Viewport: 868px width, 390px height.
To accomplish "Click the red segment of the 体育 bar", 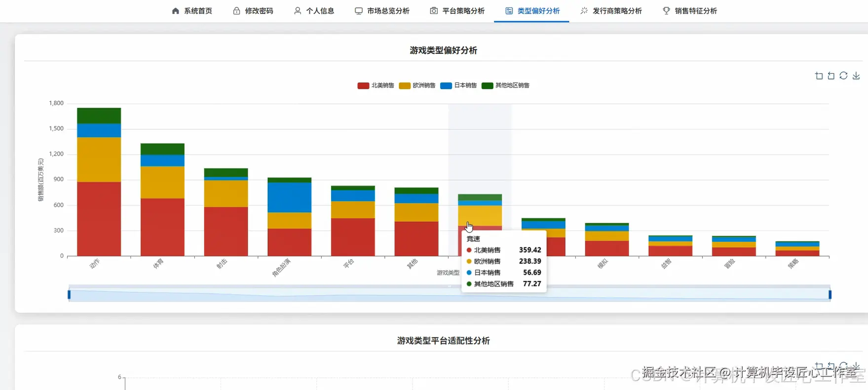I will (x=162, y=227).
